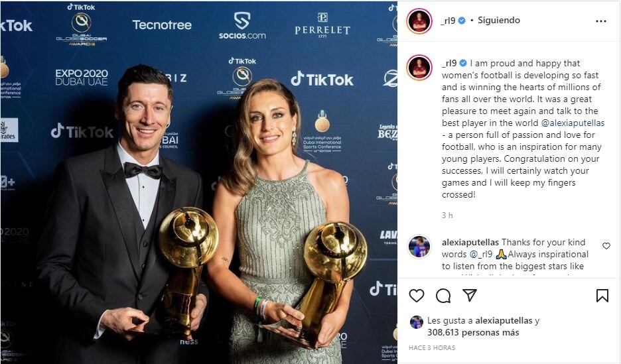This screenshot has height=364, width=621.
Task: Open _rl9 profile picture in header
Action: point(419,21)
